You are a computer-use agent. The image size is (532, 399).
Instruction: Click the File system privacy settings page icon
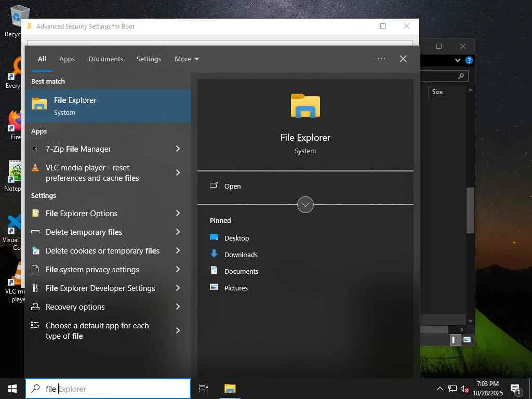35,270
